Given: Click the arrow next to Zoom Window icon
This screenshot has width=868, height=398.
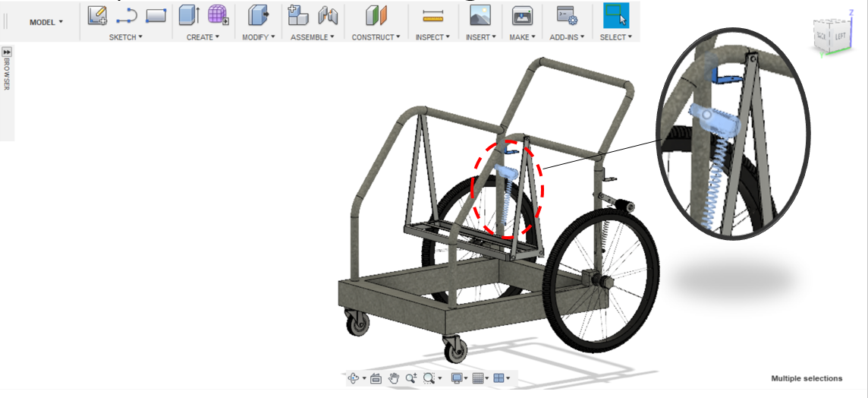Looking at the screenshot, I should click(439, 378).
